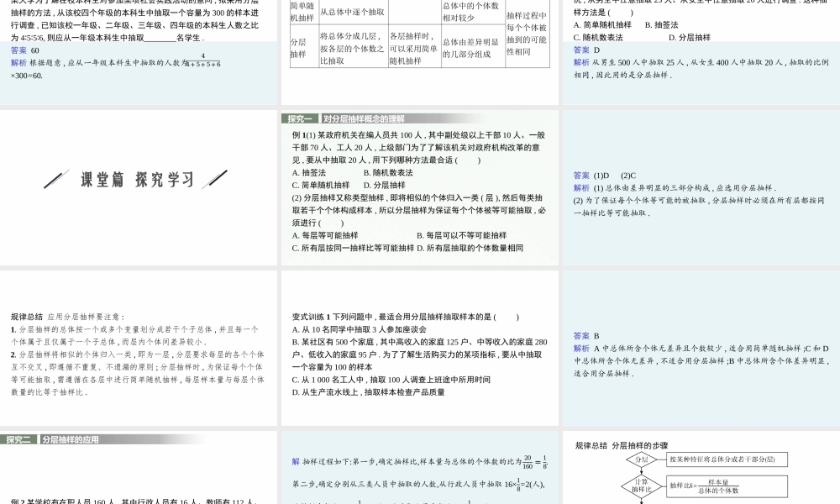Click heading '分层抽样的应用'

[x=71, y=439]
